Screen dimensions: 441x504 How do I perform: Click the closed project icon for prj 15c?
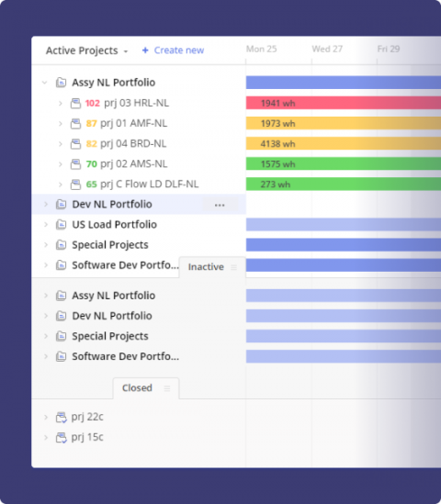[62, 437]
